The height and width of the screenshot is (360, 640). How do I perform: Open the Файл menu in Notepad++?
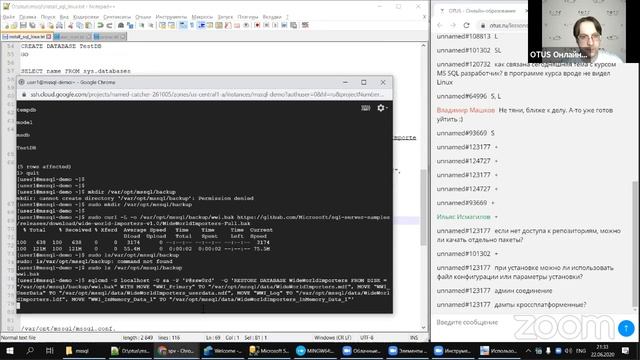[x=9, y=17]
